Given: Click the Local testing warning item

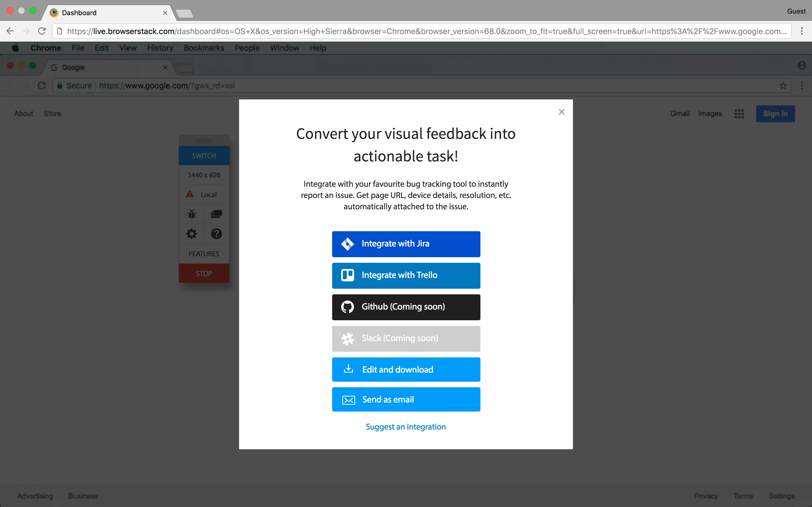Looking at the screenshot, I should [204, 194].
